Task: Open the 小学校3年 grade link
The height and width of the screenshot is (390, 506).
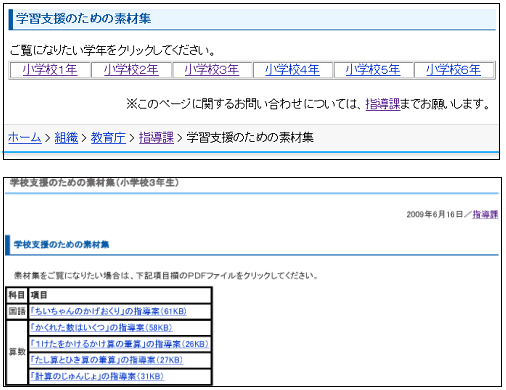Action: pyautogui.click(x=212, y=70)
